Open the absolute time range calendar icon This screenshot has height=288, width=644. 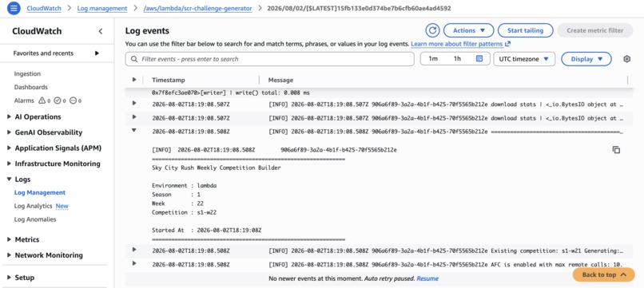[x=479, y=59]
